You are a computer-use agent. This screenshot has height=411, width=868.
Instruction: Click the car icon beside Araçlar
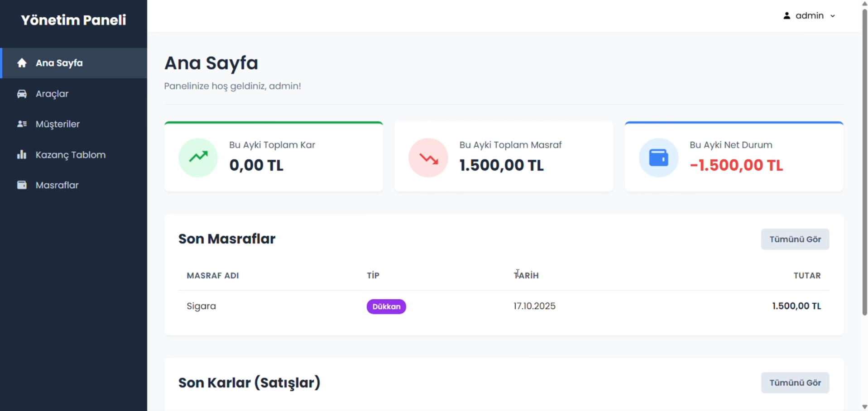pos(22,94)
